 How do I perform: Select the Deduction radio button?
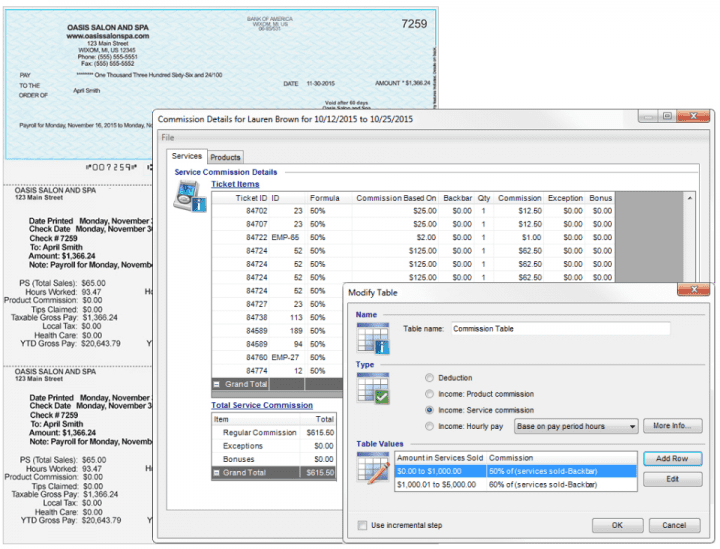[x=430, y=378]
